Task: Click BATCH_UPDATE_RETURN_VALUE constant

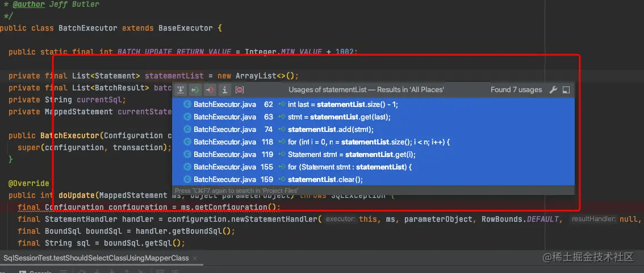Action: coord(174,52)
